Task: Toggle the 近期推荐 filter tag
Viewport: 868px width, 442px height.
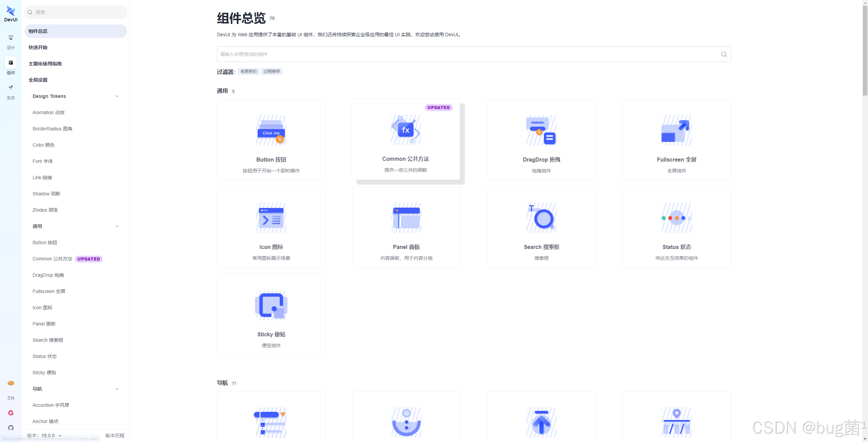Action: (x=272, y=71)
